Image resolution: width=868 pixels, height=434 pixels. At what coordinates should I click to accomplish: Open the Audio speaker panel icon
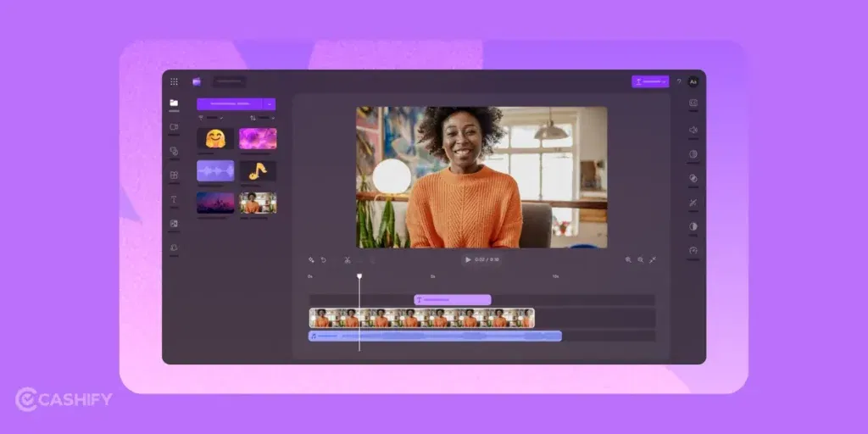point(693,130)
